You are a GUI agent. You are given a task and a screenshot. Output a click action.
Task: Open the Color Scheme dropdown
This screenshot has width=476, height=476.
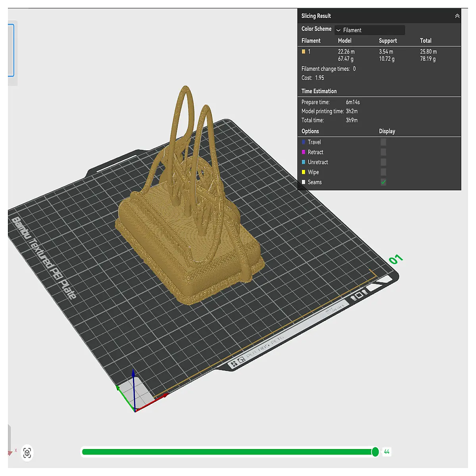370,30
